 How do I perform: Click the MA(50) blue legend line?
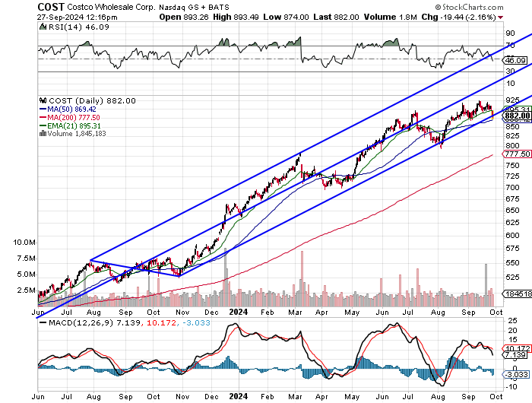(x=43, y=109)
